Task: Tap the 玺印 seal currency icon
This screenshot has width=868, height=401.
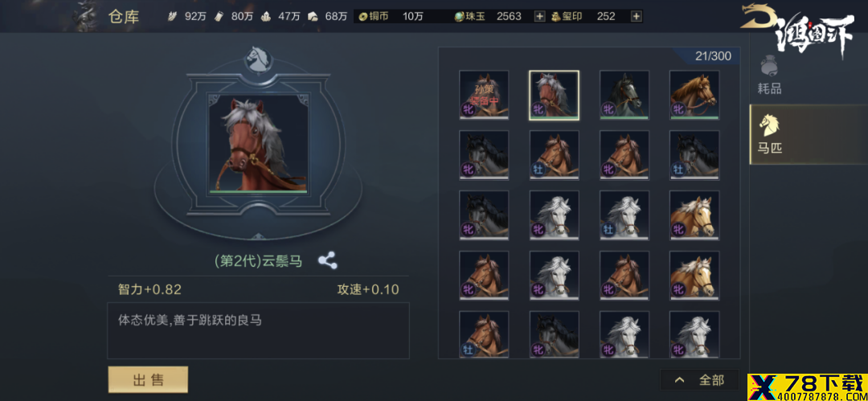Action: click(x=556, y=17)
